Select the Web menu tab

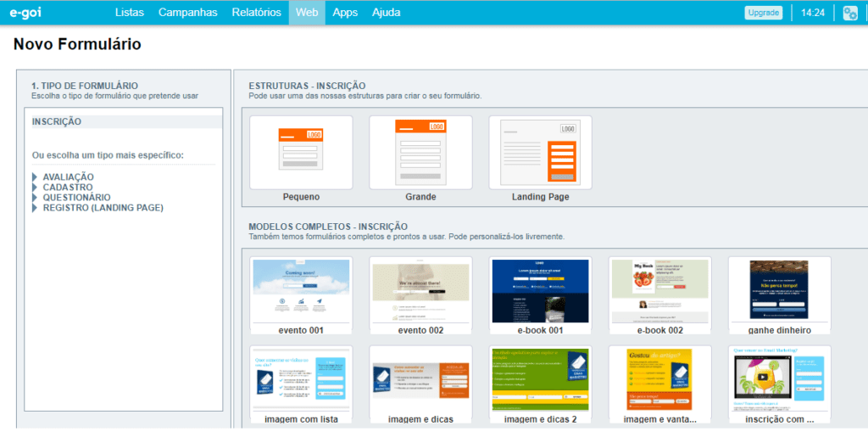[307, 12]
